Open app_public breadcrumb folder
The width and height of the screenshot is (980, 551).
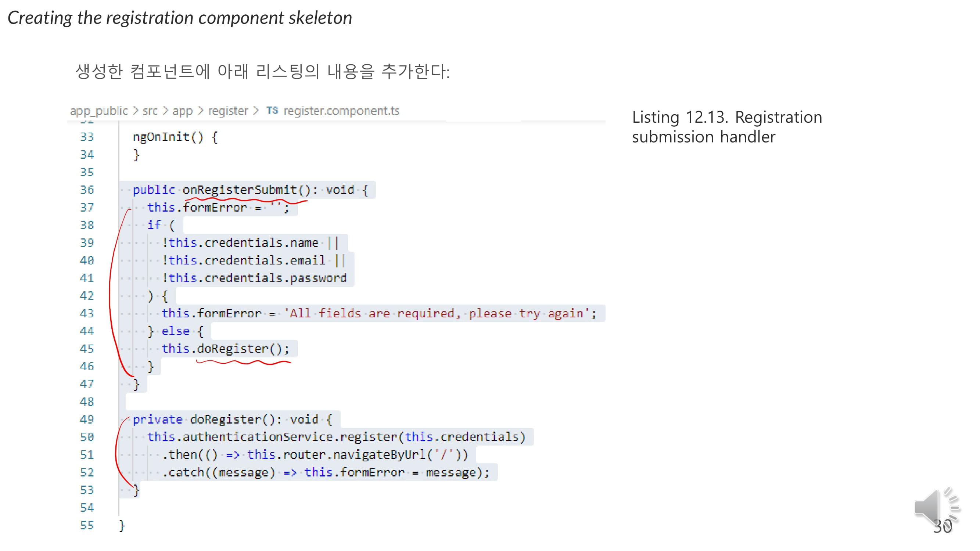[x=99, y=111]
